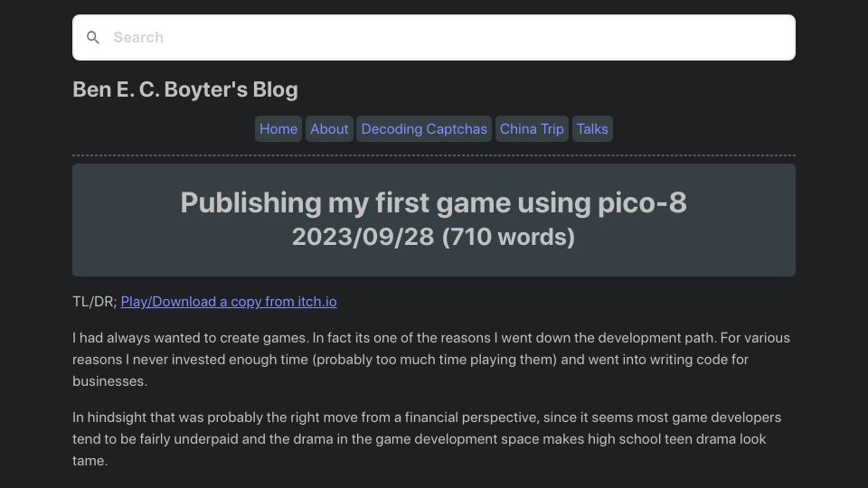Click Ben E. C. Boyter's Blog title

(185, 89)
